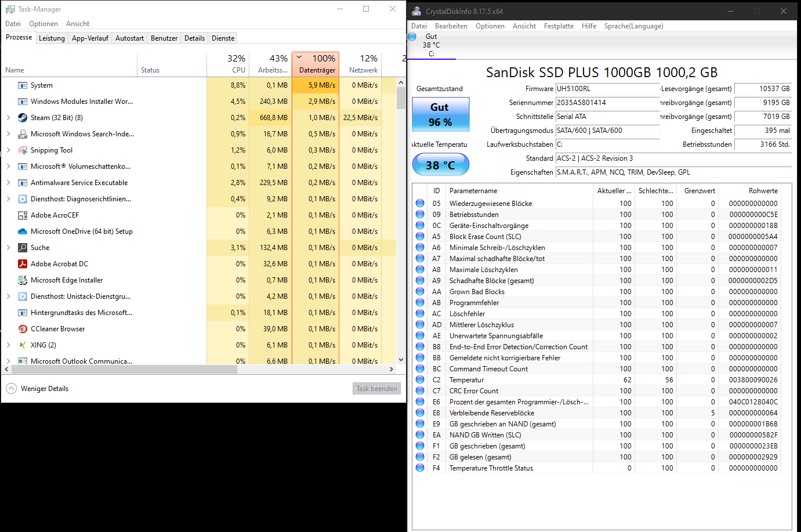Click the Microsoft Windows Search-Indexer icon
Image resolution: width=801 pixels, height=532 pixels.
pyautogui.click(x=23, y=134)
